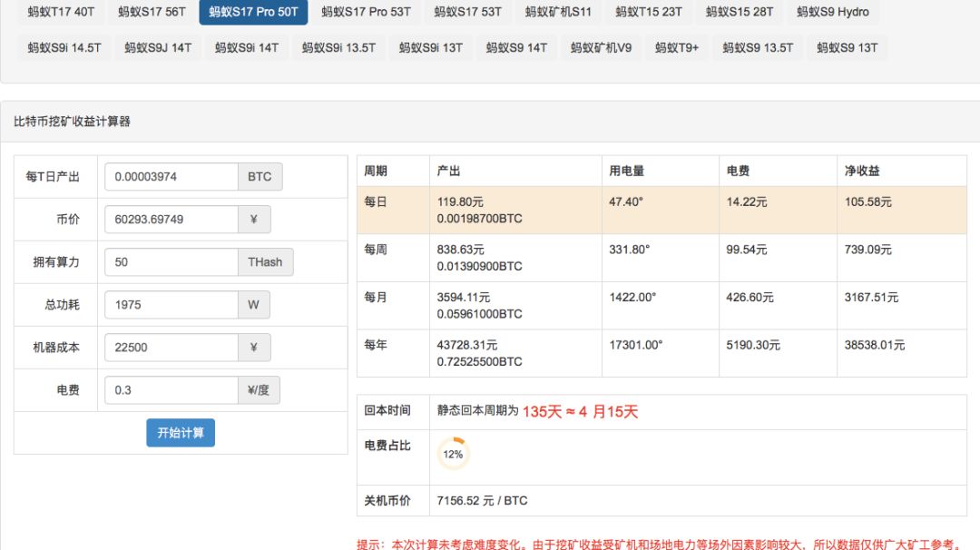The height and width of the screenshot is (550, 980).
Task: Click the W unit addon of 总功耗
Action: point(254,305)
